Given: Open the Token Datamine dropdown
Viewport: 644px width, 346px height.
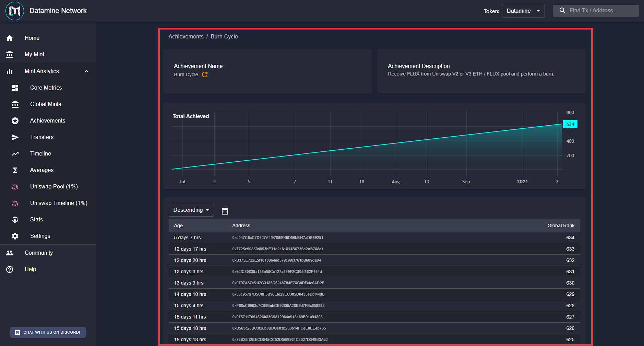Looking at the screenshot, I should (x=523, y=11).
